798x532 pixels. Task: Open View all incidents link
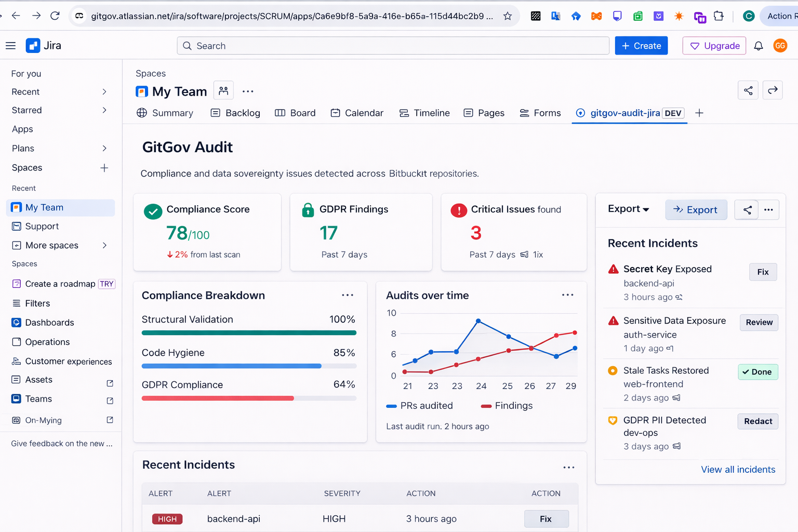pos(738,470)
